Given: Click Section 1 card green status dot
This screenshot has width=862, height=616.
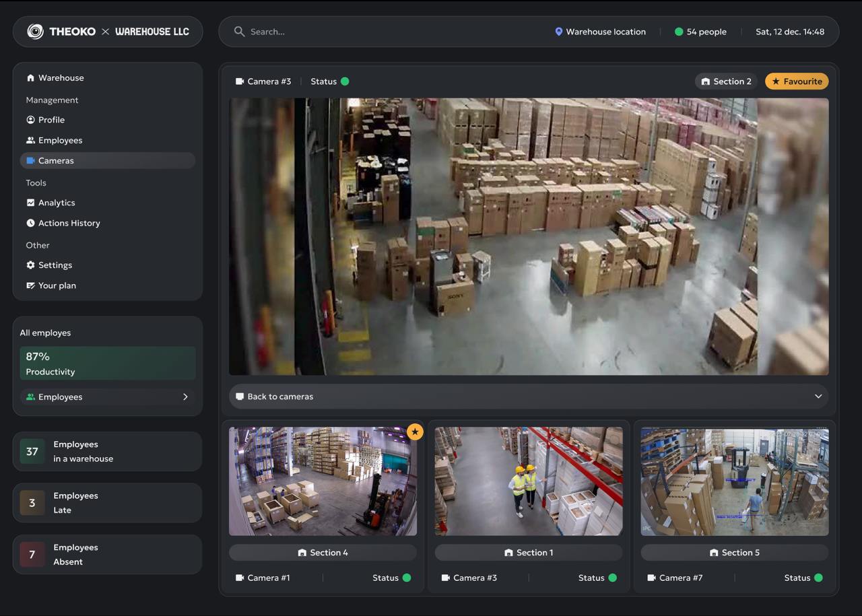Looking at the screenshot, I should click(x=612, y=578).
